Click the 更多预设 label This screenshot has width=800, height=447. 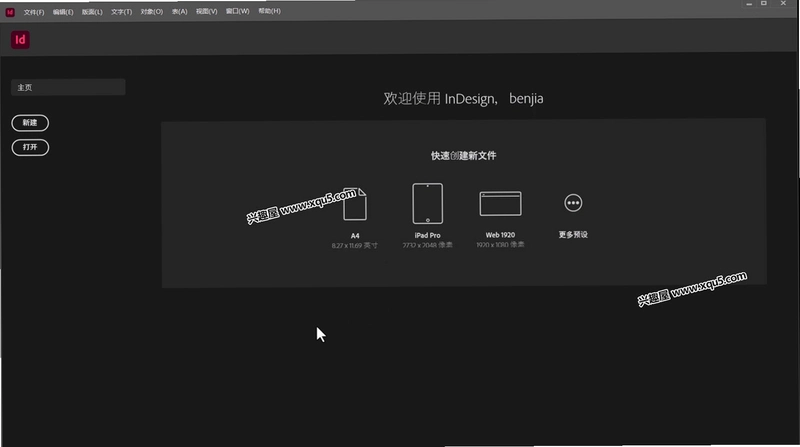(x=573, y=235)
